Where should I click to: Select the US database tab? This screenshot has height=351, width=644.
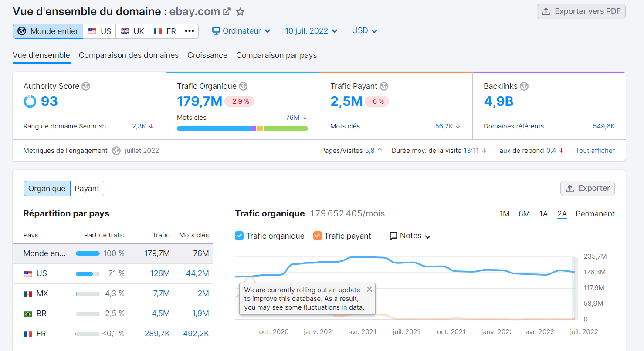tap(99, 30)
